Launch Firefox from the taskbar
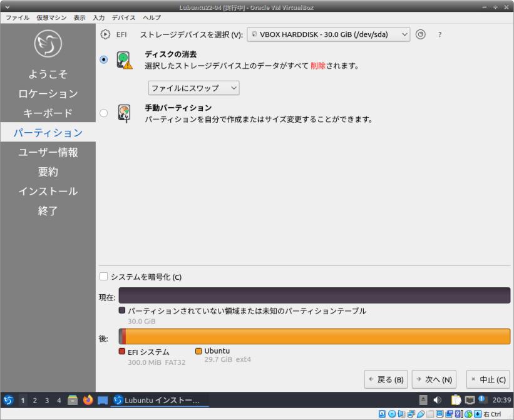 (x=88, y=400)
